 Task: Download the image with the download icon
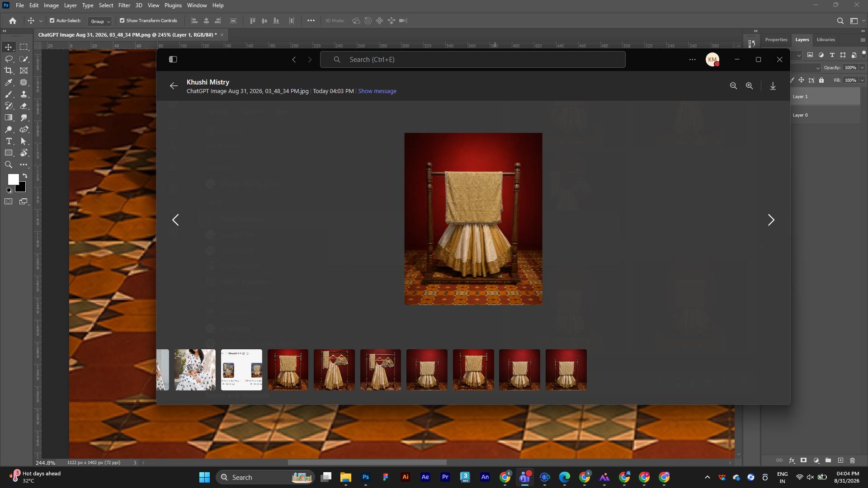pos(773,86)
